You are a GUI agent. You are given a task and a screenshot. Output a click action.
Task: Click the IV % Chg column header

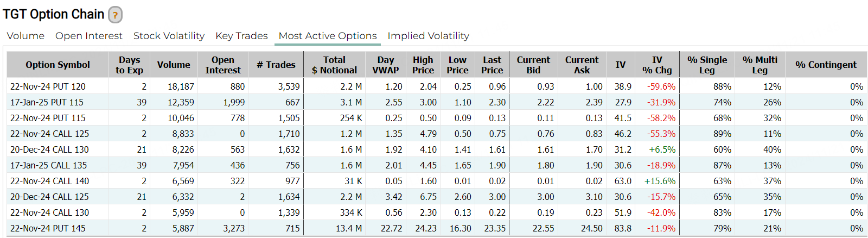coord(657,65)
